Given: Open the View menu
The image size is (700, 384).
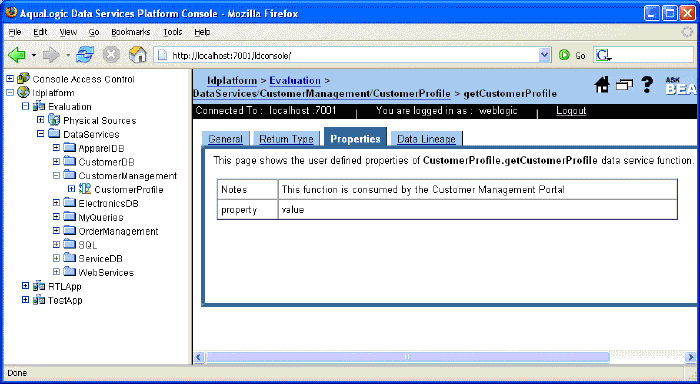Looking at the screenshot, I should pos(68,32).
